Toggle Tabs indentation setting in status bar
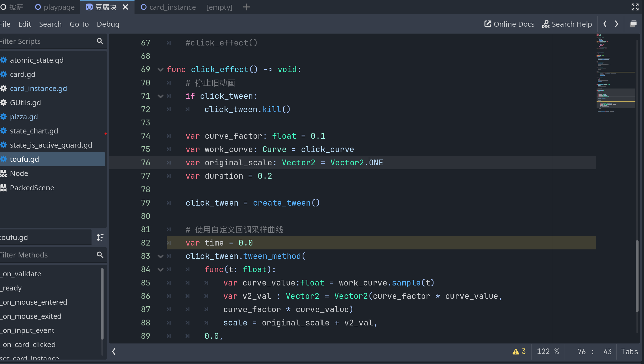The height and width of the screenshot is (364, 644). coord(629,352)
